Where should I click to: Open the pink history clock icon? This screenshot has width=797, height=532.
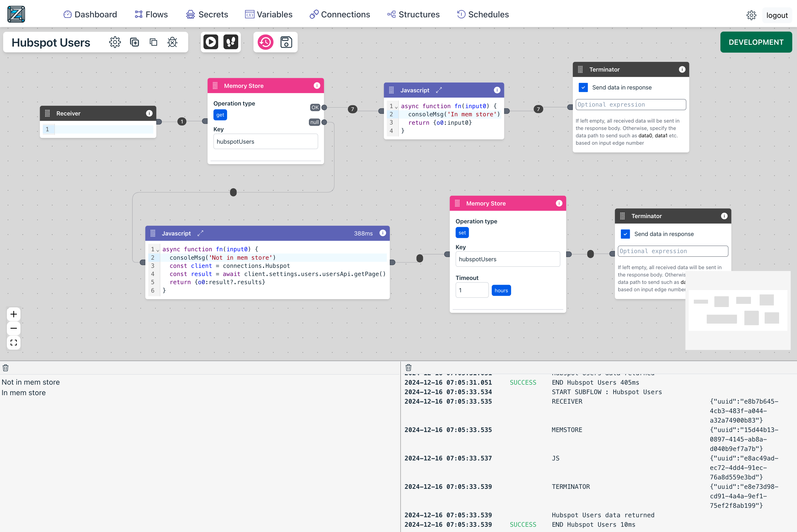point(265,42)
